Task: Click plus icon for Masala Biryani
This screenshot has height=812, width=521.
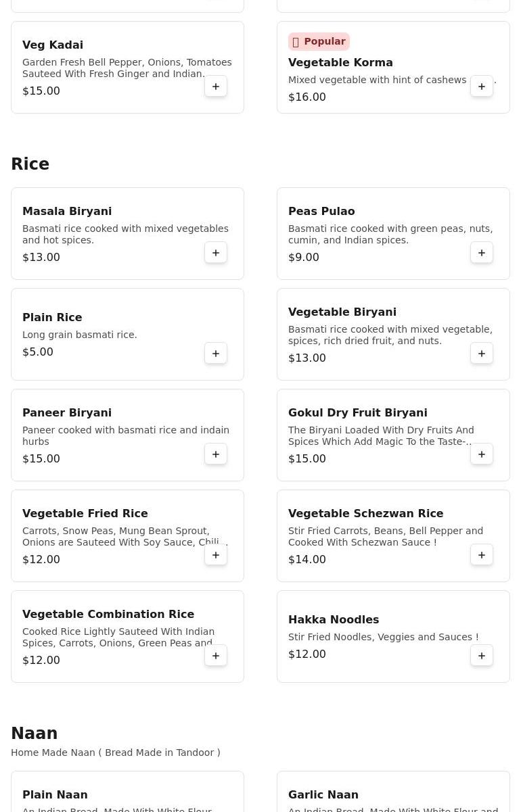Action: coord(216,253)
